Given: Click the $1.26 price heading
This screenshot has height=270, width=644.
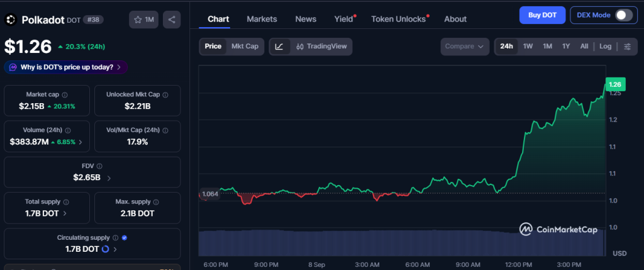Looking at the screenshot, I should pyautogui.click(x=28, y=47).
